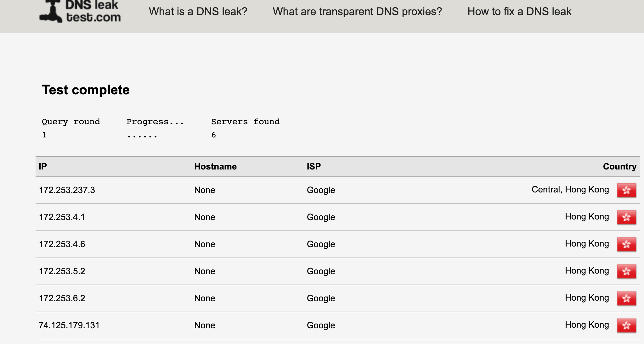Click the Hostname column header
This screenshot has height=344, width=644.
[x=215, y=166]
